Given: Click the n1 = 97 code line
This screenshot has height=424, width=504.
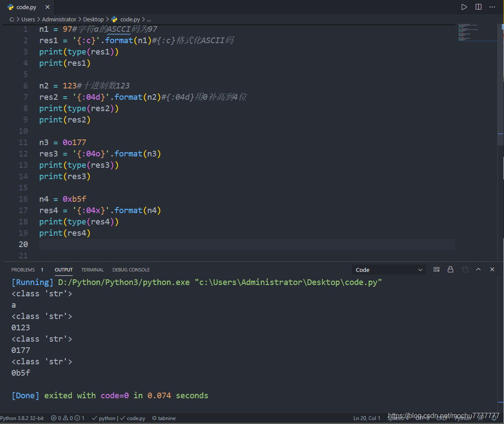Looking at the screenshot, I should 98,29.
